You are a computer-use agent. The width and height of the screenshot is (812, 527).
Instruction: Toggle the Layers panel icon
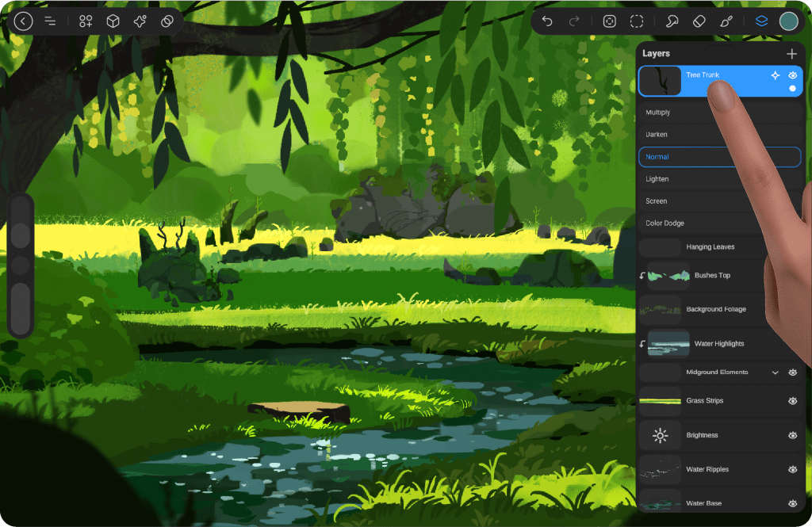point(761,21)
